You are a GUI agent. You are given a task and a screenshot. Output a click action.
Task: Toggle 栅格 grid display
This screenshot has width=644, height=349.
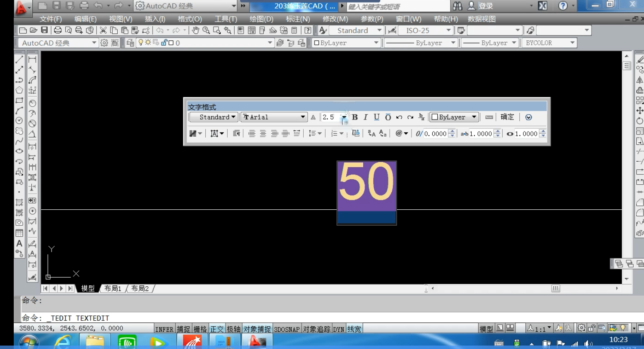200,329
